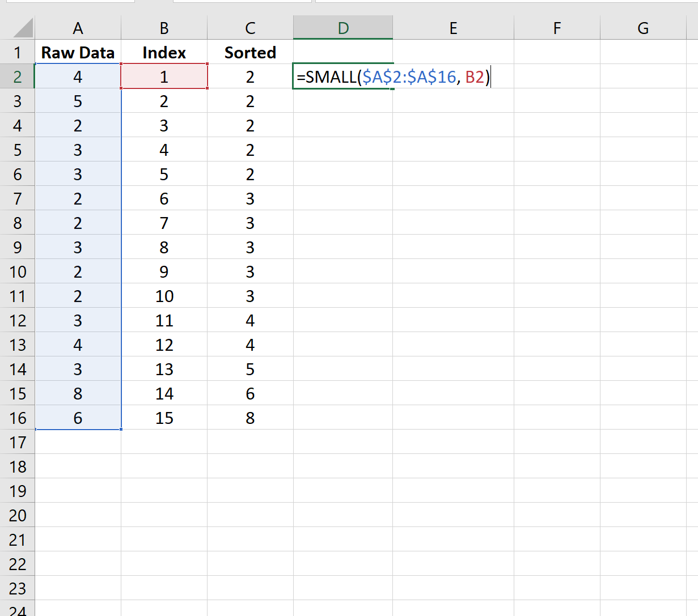Click Index cell with value 11
The image size is (698, 616).
point(164,320)
